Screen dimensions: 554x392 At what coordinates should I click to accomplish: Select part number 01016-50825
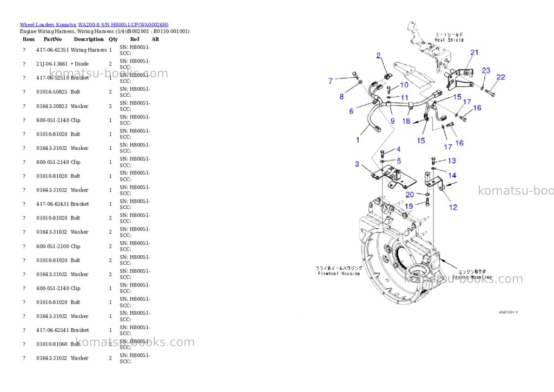tap(52, 92)
